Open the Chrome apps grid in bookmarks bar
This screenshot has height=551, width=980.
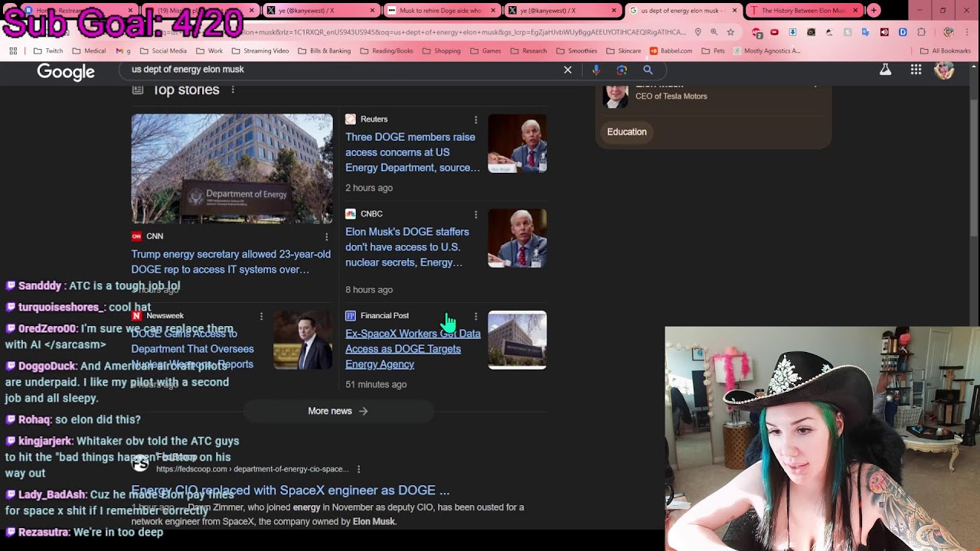pos(13,51)
